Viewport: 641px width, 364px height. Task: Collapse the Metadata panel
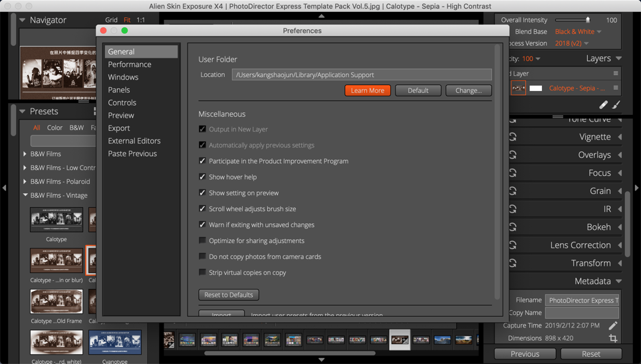(x=618, y=281)
